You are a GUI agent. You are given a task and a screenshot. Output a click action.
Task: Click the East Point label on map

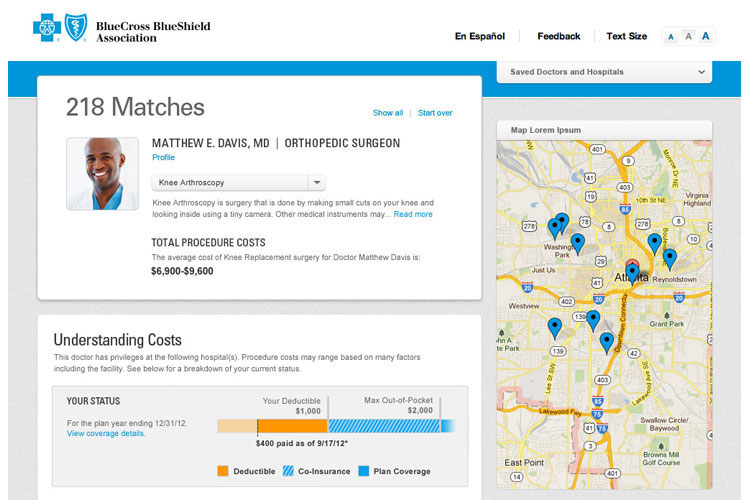[x=524, y=463]
